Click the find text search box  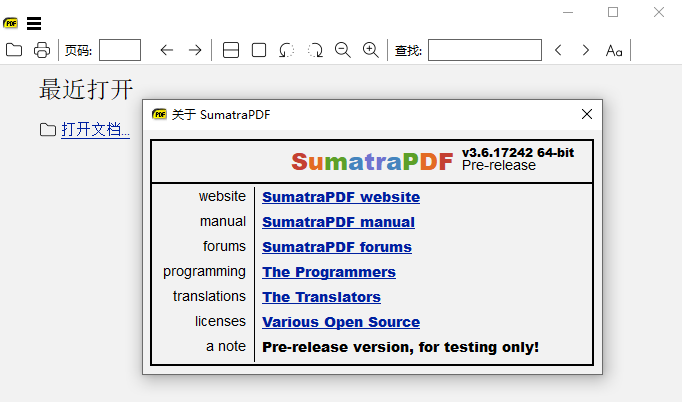(485, 50)
